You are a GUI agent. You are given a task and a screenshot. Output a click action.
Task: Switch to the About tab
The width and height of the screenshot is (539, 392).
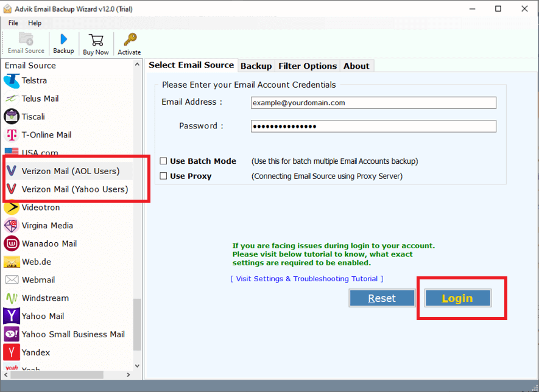(356, 66)
